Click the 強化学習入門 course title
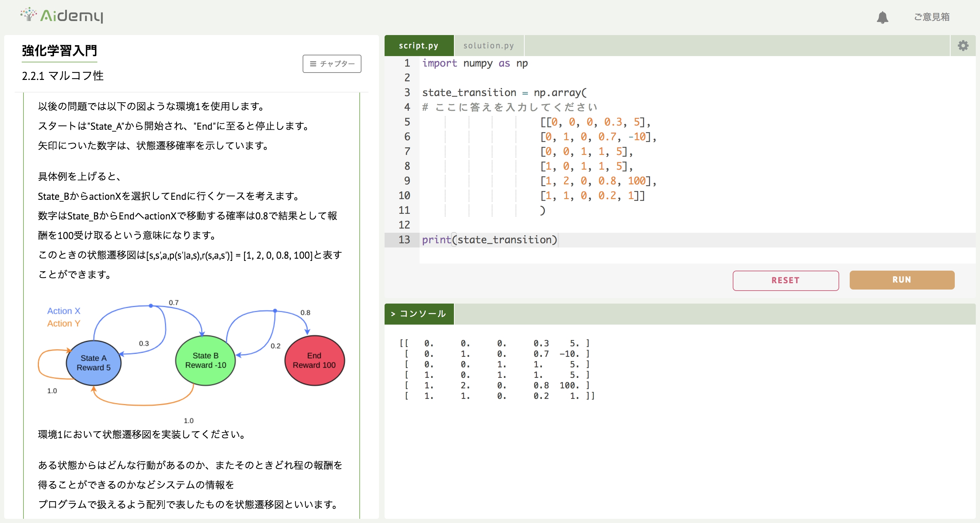 pos(59,50)
